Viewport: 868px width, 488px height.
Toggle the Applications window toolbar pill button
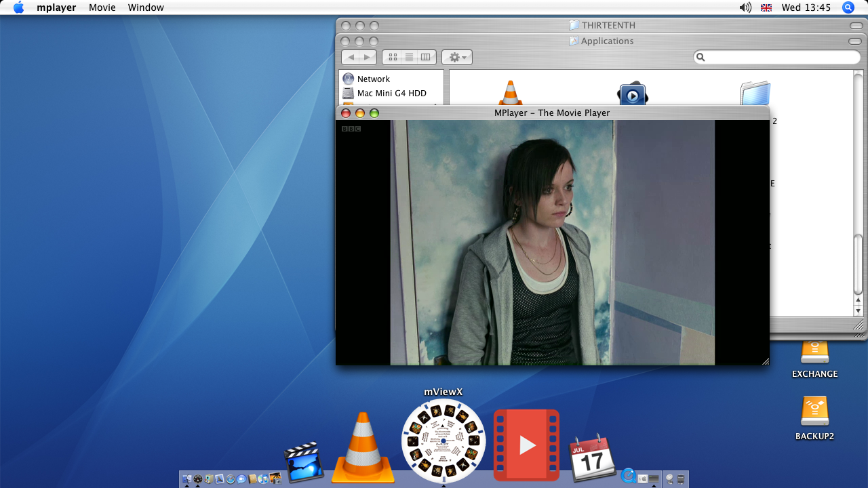click(x=855, y=41)
